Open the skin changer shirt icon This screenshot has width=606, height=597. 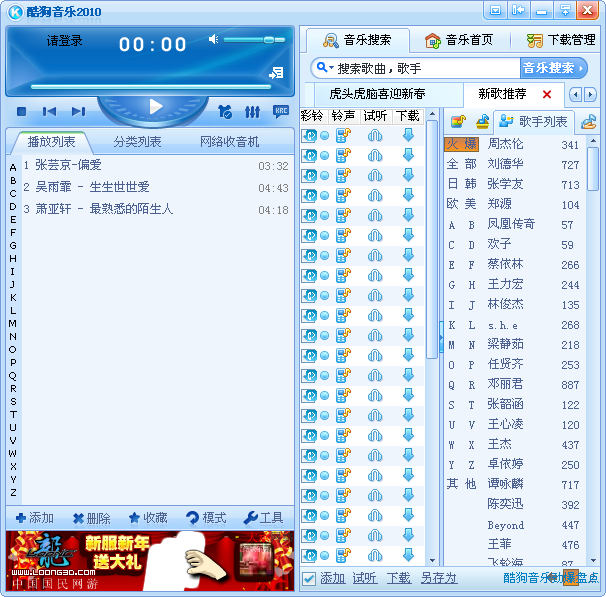[225, 112]
